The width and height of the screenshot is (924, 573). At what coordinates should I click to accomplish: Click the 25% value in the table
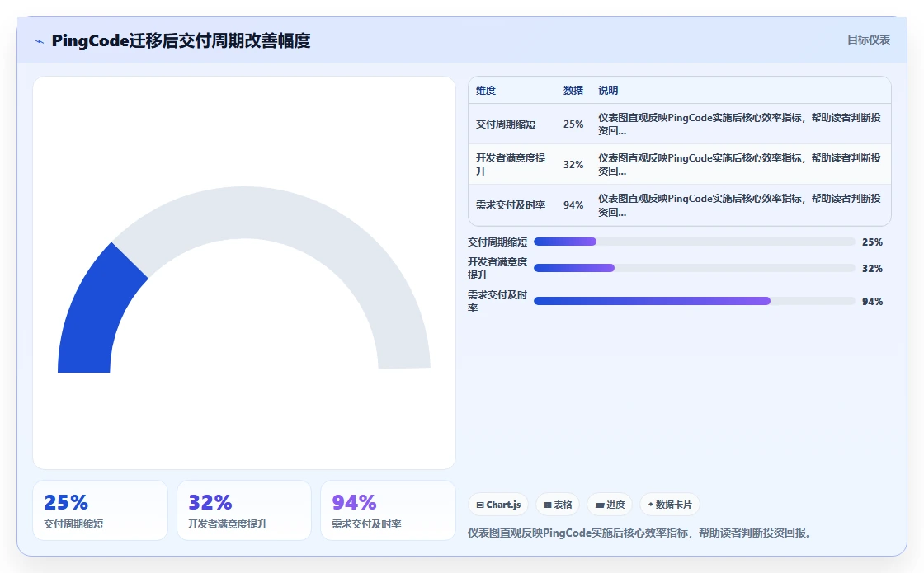[x=573, y=124]
